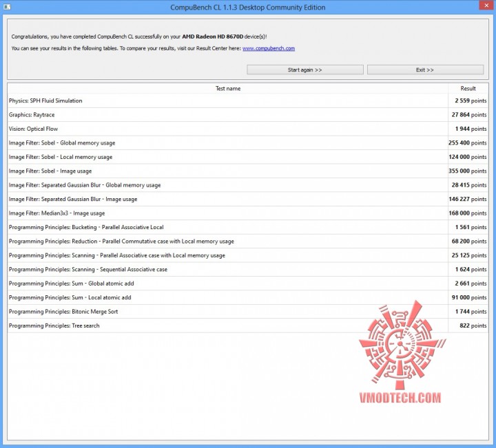Click the CompuBench app icon in title bar

(x=7, y=7)
